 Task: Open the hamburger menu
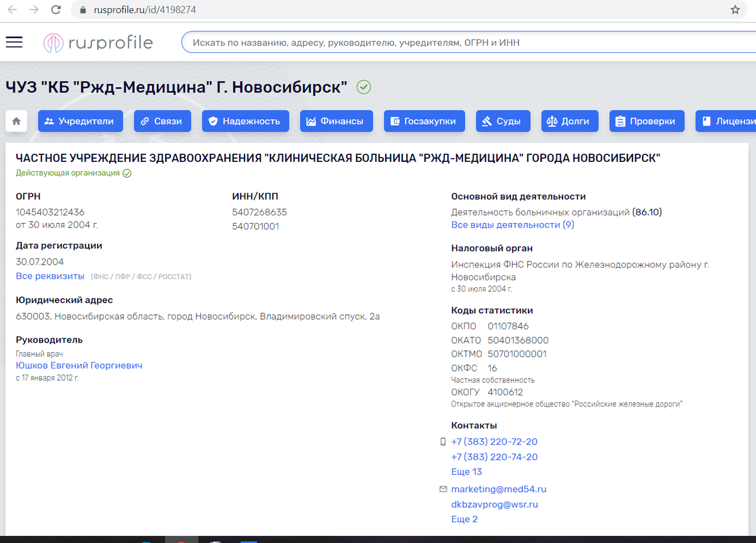(x=13, y=42)
